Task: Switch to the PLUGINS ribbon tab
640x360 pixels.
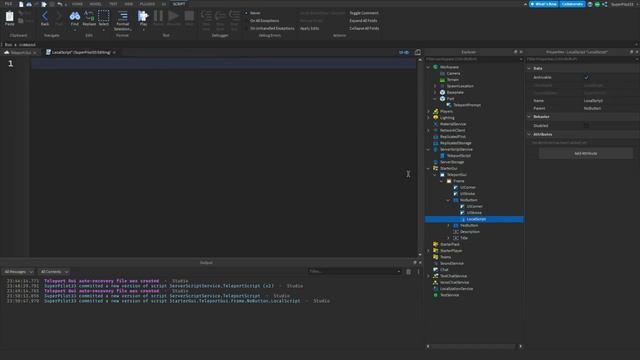Action: [147, 4]
